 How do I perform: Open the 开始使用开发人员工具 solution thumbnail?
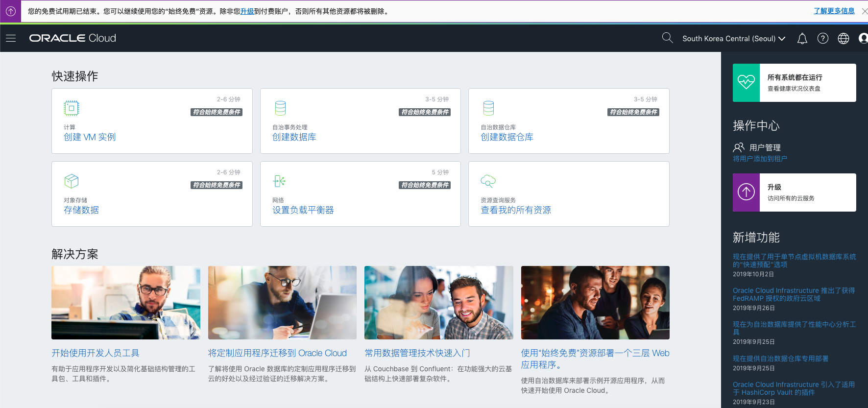[x=126, y=303]
